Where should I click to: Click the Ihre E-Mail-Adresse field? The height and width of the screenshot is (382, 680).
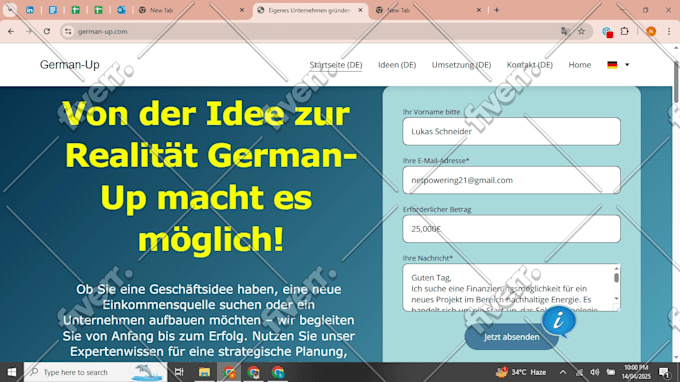click(x=511, y=180)
